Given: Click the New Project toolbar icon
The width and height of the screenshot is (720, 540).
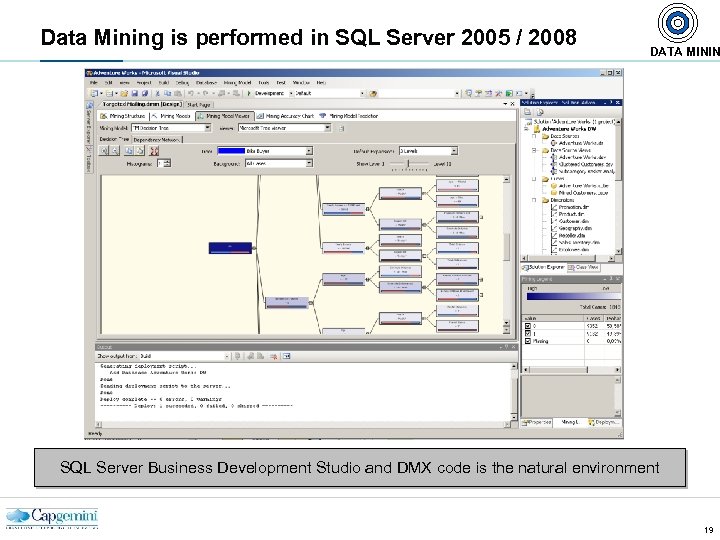Looking at the screenshot, I should 94,94.
